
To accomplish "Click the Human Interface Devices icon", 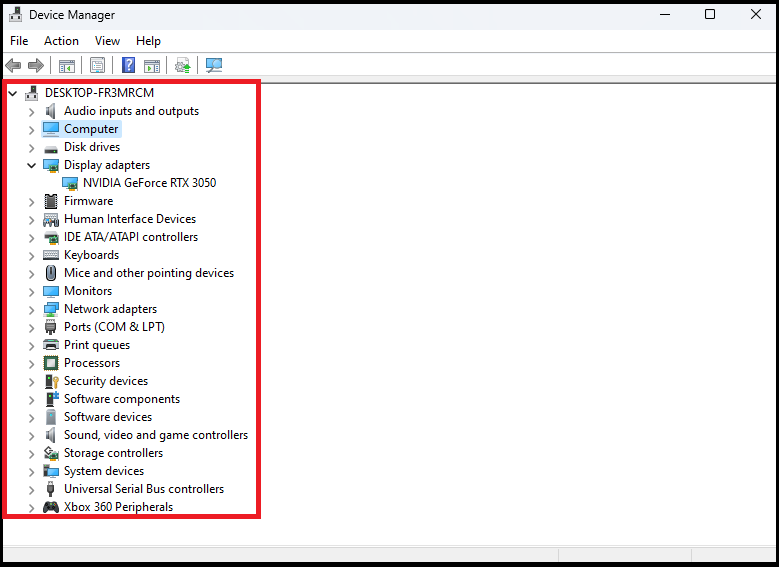I will click(51, 219).
